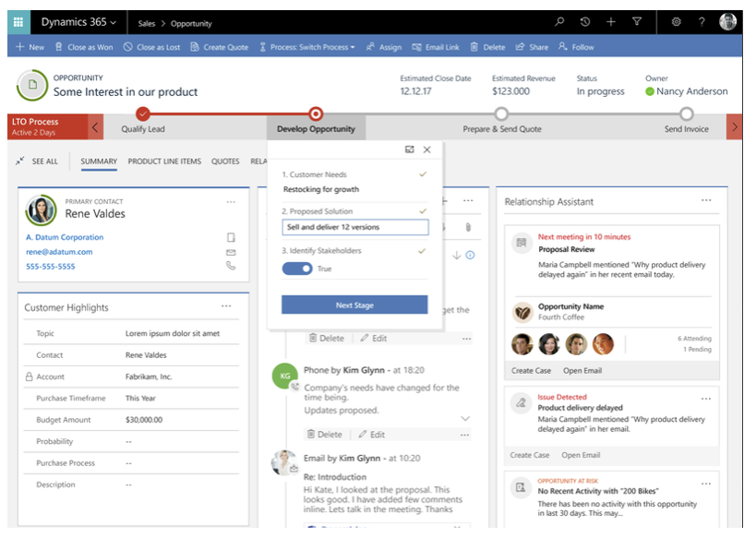Screen dimensions: 756x538
Task: Click Rene Valdes contact photo
Action: pyautogui.click(x=41, y=210)
